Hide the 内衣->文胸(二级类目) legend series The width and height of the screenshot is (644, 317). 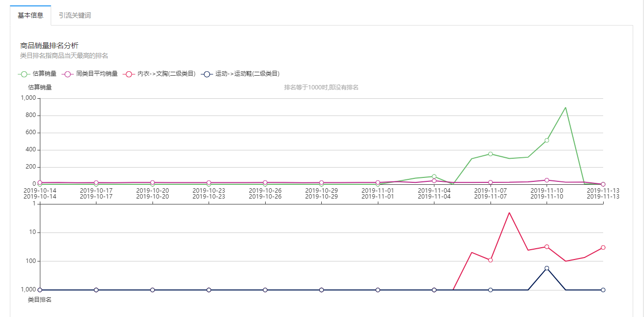159,74
